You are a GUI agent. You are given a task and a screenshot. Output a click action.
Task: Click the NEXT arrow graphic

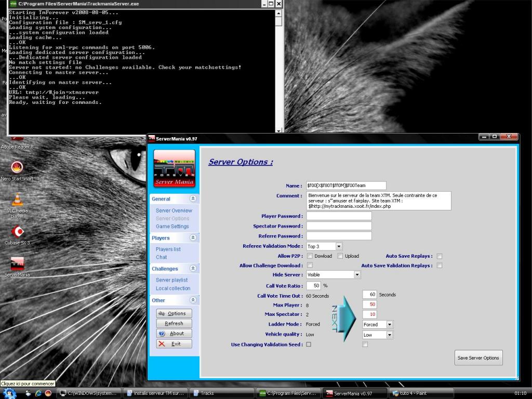pos(343,318)
